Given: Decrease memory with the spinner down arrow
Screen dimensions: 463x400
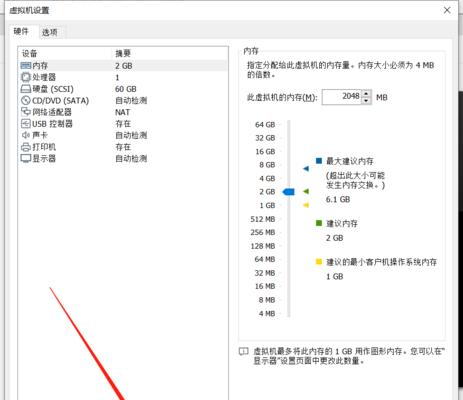Looking at the screenshot, I should (x=366, y=100).
